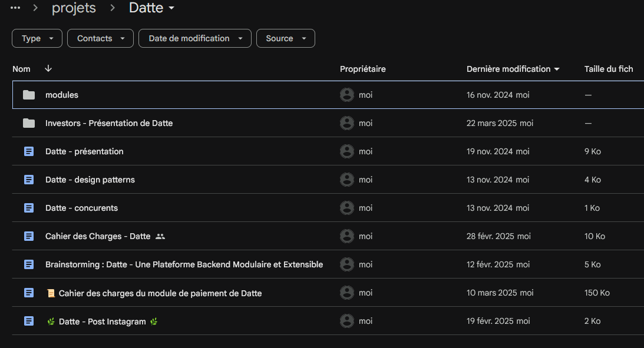This screenshot has height=348, width=644.
Task: Expand the Date de modification filter
Action: [x=194, y=38]
